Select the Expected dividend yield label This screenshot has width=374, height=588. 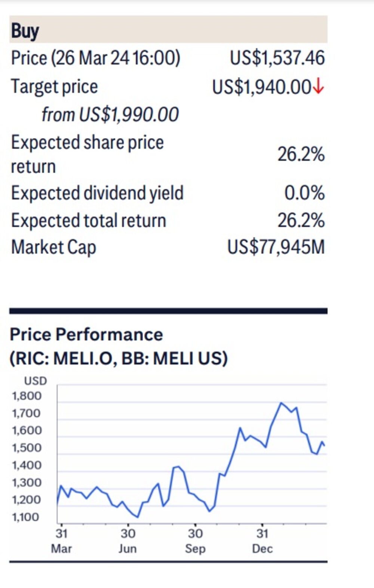click(x=97, y=193)
